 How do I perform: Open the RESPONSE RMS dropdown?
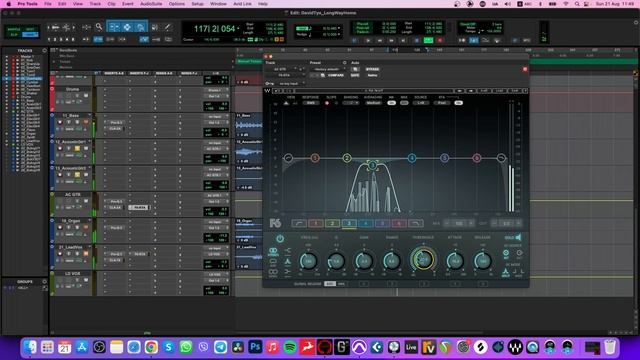(x=311, y=103)
